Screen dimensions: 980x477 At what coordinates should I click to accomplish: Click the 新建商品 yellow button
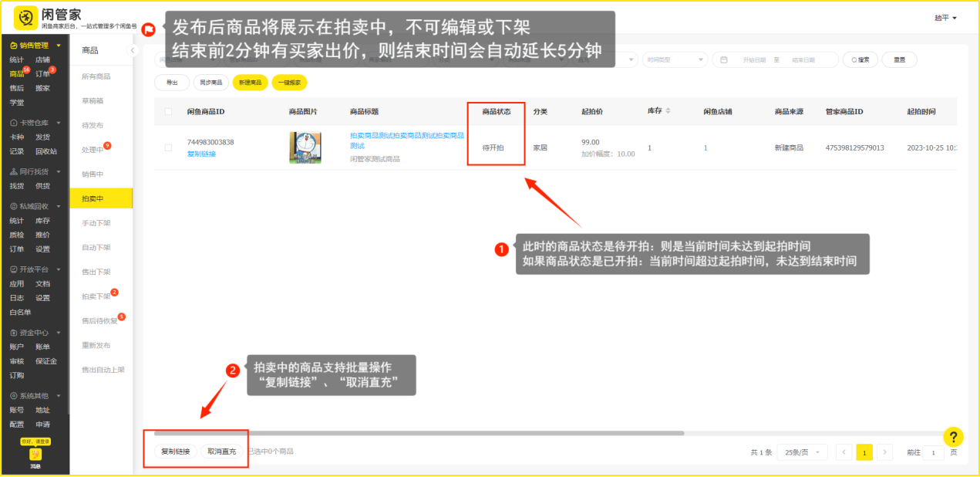250,82
